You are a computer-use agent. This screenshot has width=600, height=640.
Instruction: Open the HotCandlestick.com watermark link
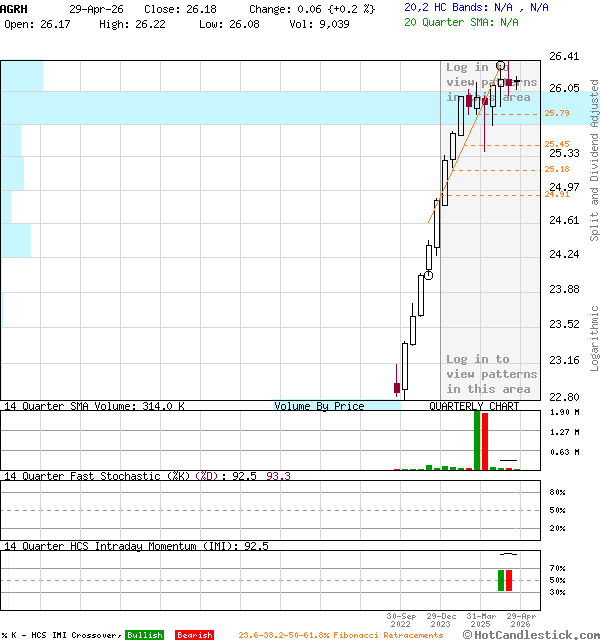click(531, 635)
